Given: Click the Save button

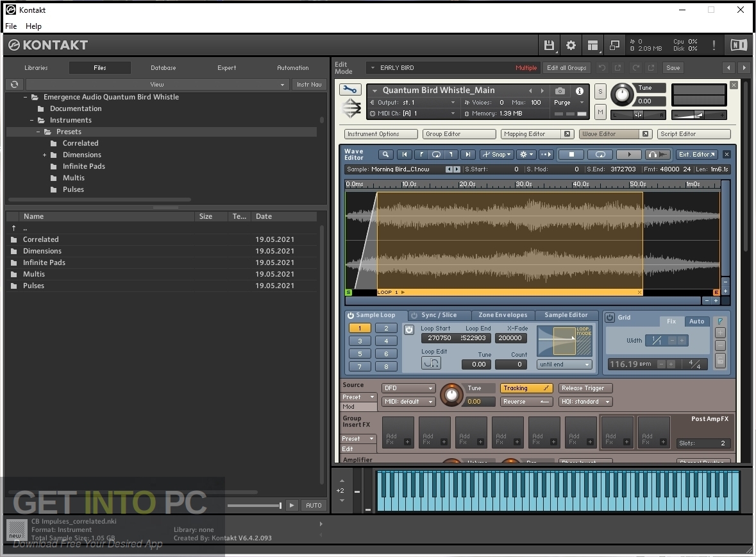Looking at the screenshot, I should tap(673, 68).
